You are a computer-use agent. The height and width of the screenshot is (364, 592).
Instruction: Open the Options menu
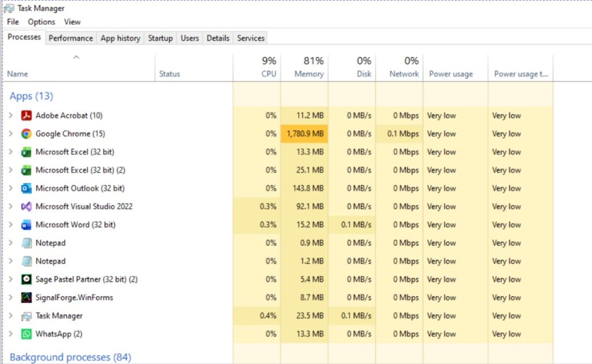(x=41, y=22)
